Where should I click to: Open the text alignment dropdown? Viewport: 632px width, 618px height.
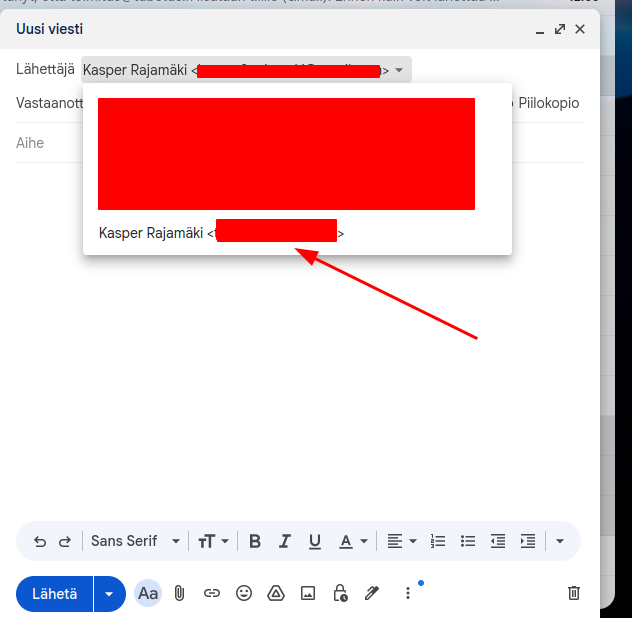tap(402, 541)
